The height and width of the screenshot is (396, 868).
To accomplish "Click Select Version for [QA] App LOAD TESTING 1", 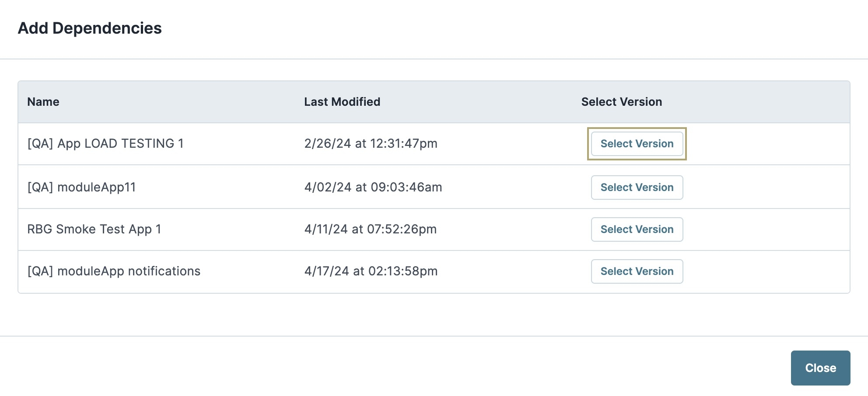I will coord(637,144).
